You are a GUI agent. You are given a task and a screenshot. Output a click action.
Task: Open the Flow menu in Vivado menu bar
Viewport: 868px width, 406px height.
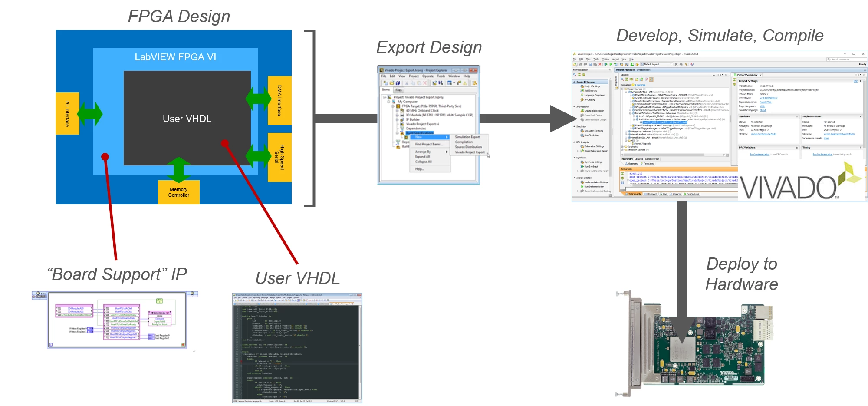[x=588, y=59]
